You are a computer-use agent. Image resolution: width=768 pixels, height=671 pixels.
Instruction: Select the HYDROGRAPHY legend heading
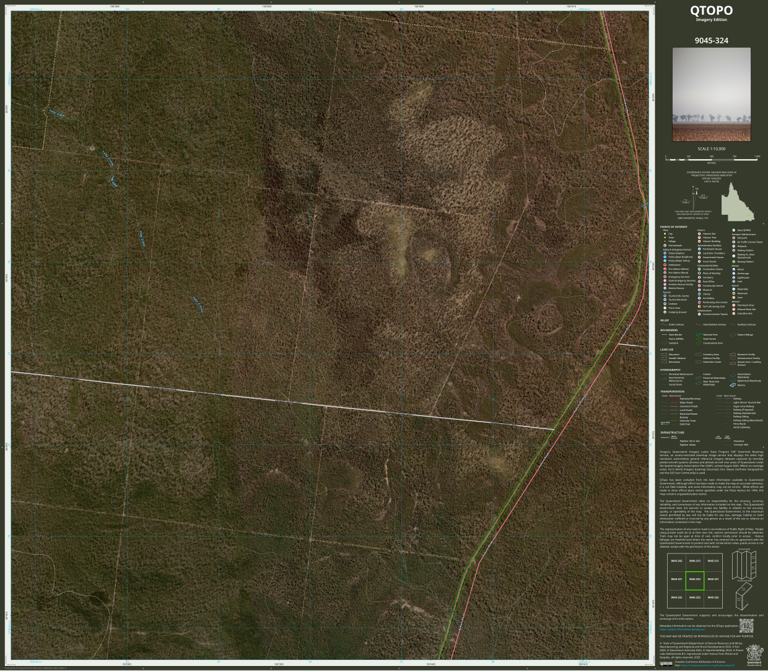(670, 370)
